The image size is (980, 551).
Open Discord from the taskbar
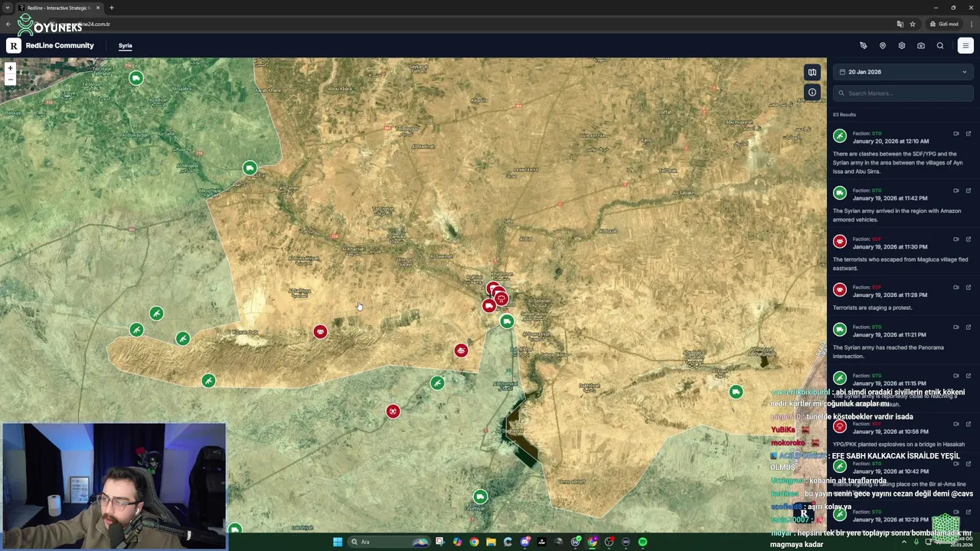tap(524, 542)
